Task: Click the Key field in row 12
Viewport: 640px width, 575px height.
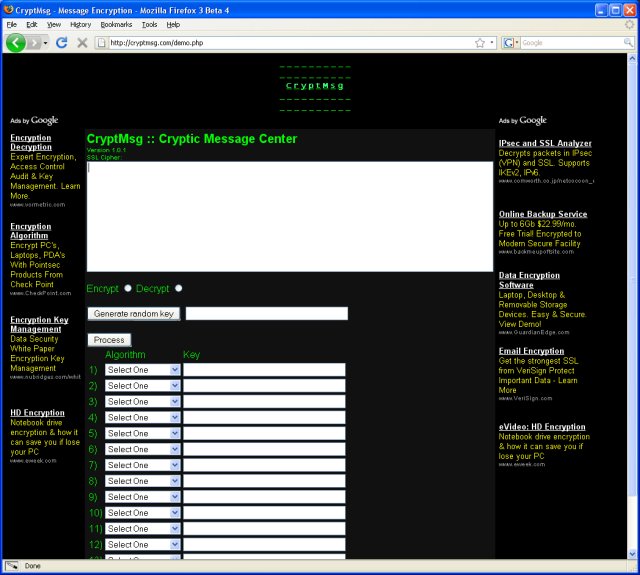Action: point(264,545)
